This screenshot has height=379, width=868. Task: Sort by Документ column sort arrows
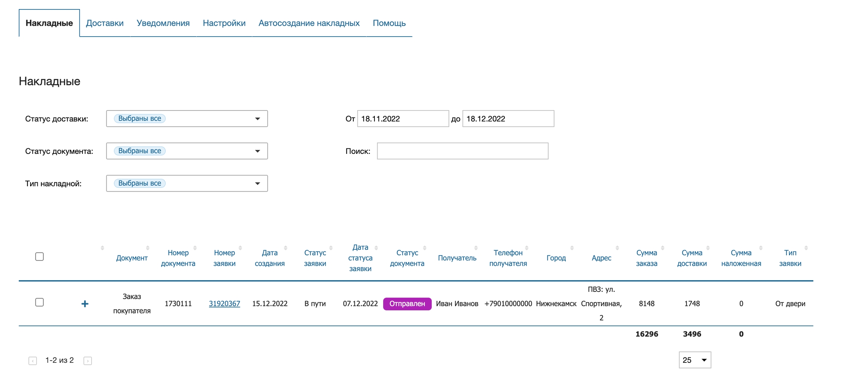(147, 248)
